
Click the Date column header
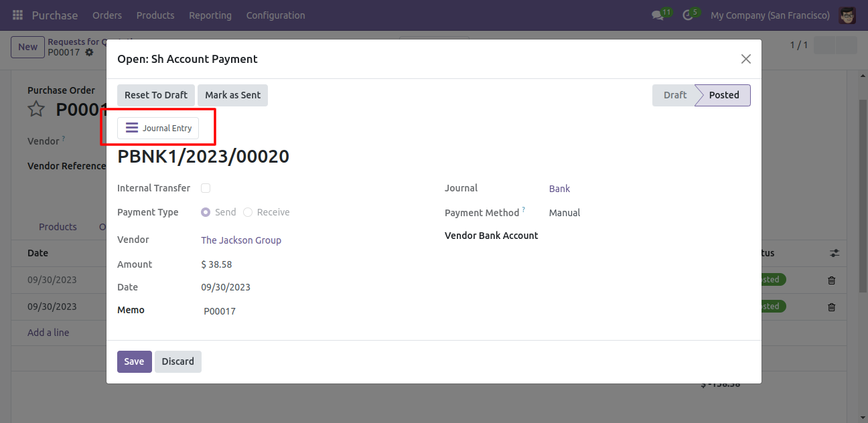coord(38,253)
